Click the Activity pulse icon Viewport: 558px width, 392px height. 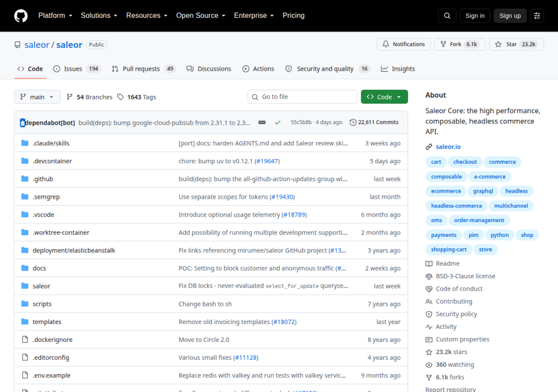[429, 327]
